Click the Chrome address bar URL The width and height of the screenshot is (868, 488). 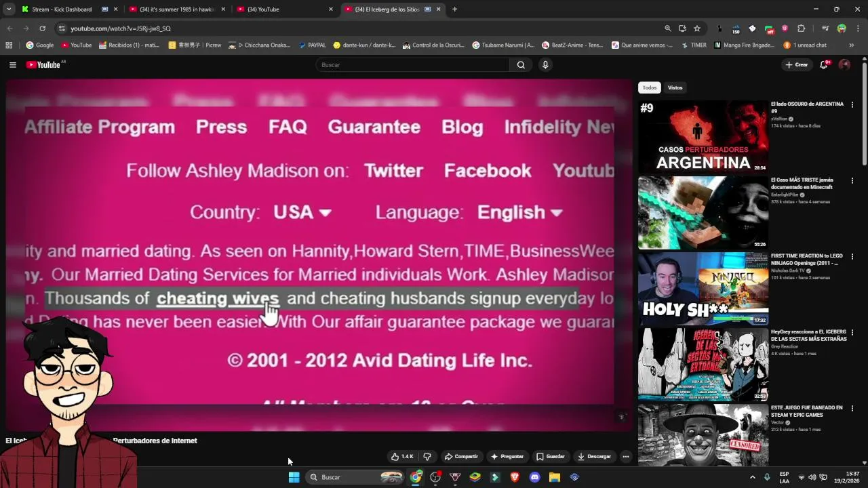click(x=121, y=28)
